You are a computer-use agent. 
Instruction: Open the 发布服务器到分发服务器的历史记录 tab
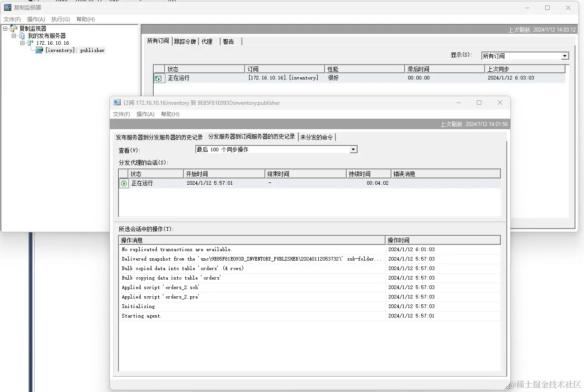click(x=159, y=137)
